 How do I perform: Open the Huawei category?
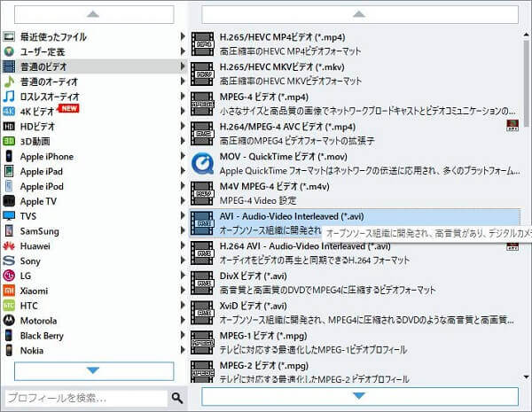click(x=94, y=245)
